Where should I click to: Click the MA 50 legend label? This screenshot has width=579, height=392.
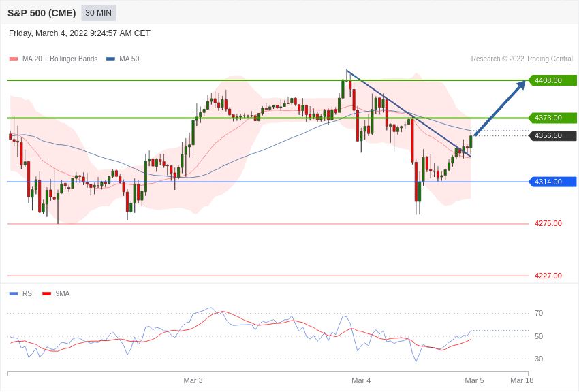tap(129, 59)
